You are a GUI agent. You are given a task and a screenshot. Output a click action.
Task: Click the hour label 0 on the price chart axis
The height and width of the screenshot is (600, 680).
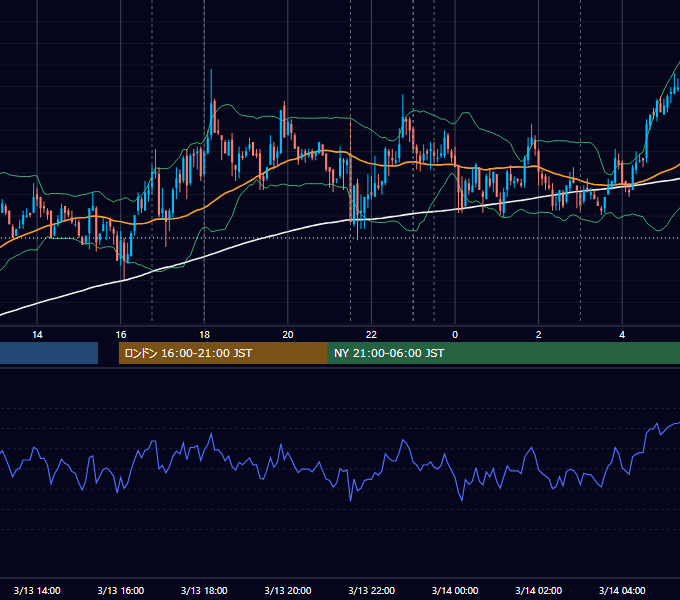455,335
